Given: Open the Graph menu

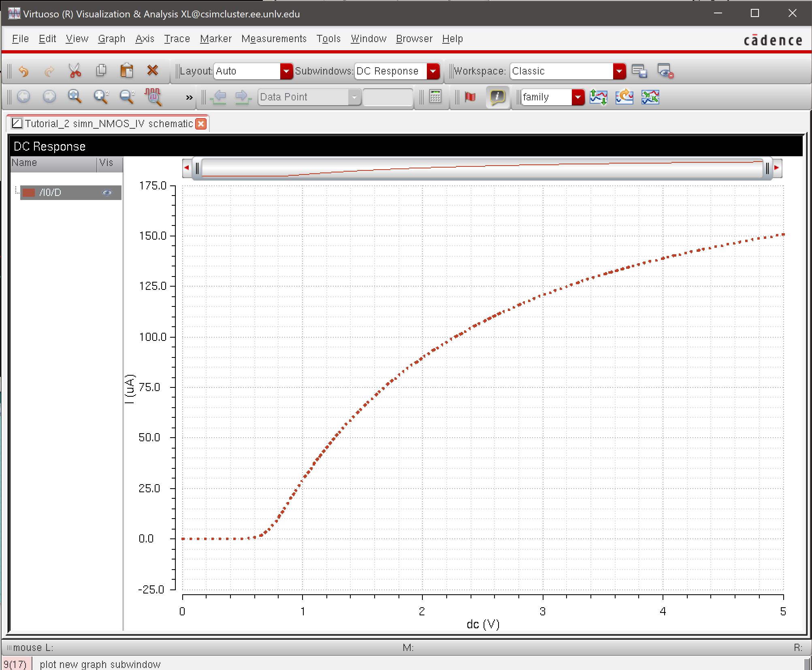Looking at the screenshot, I should coord(111,39).
